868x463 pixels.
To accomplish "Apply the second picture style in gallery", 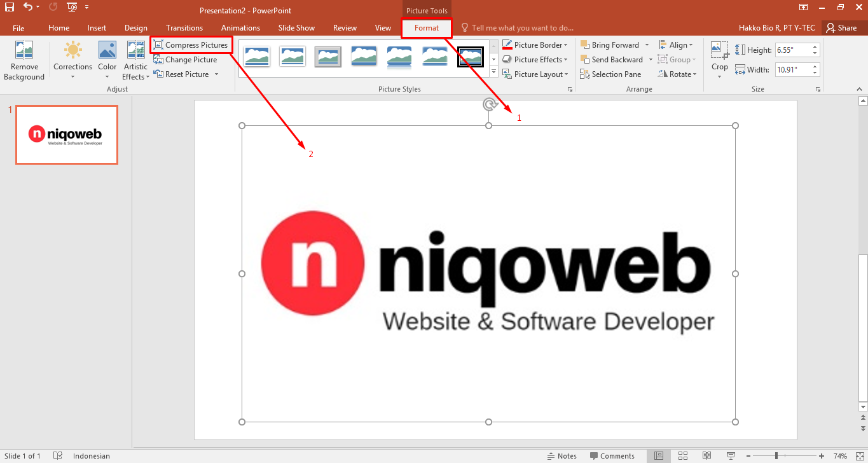I will click(293, 57).
